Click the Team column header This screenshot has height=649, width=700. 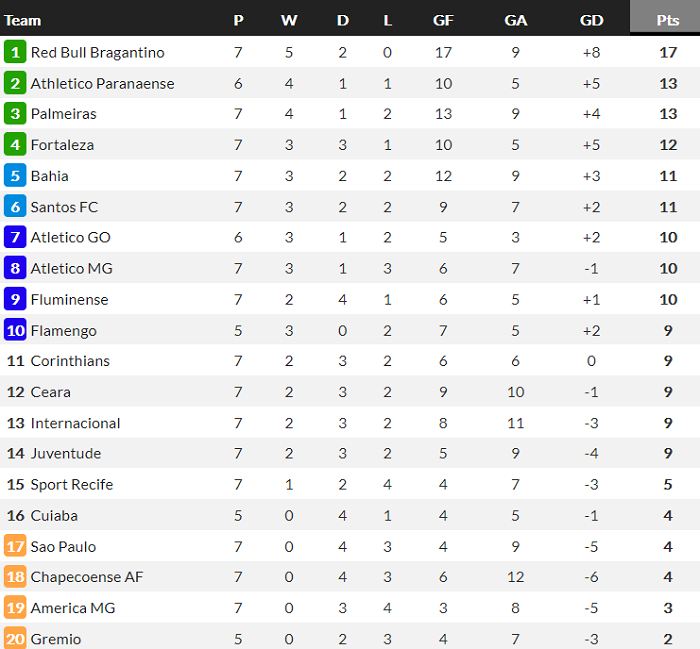click(x=23, y=20)
